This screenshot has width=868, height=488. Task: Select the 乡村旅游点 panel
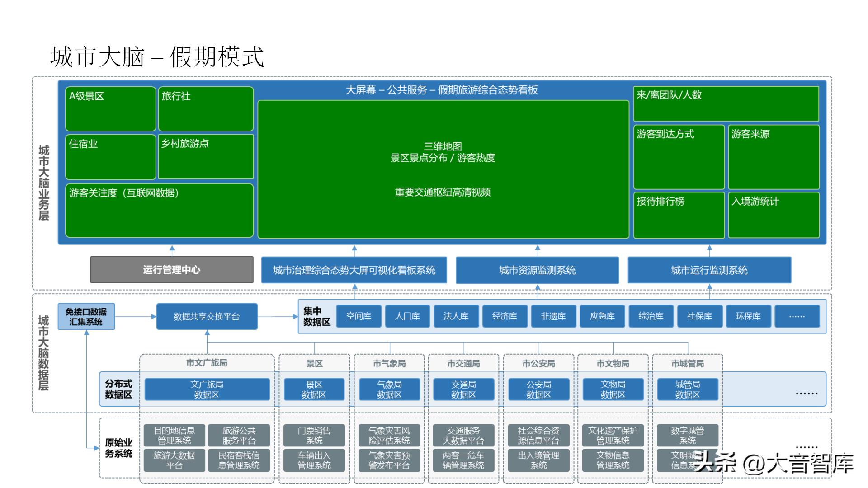coord(206,156)
